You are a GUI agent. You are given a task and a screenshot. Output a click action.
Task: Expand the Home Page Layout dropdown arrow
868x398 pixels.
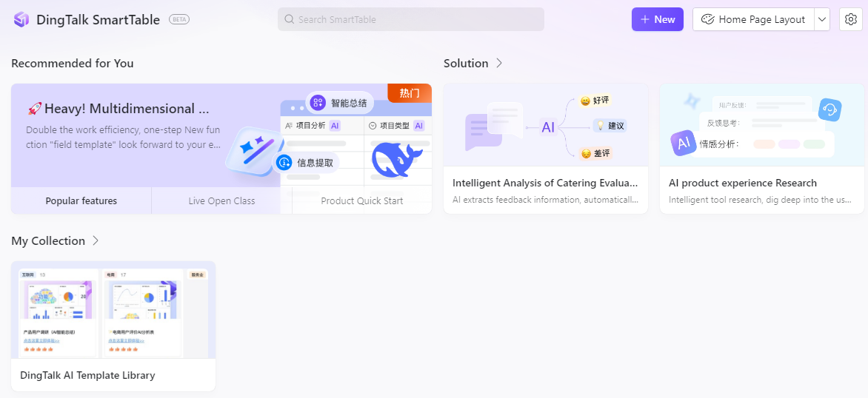pos(822,19)
